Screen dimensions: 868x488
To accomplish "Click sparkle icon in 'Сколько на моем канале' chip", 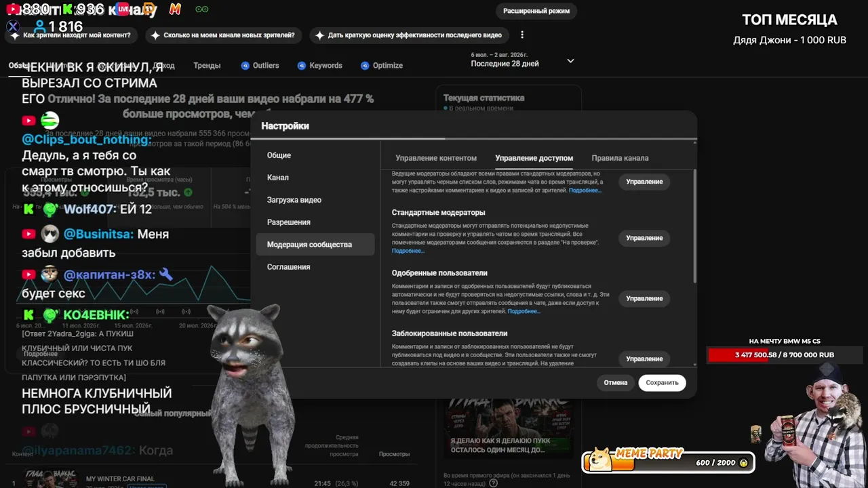I will click(155, 35).
